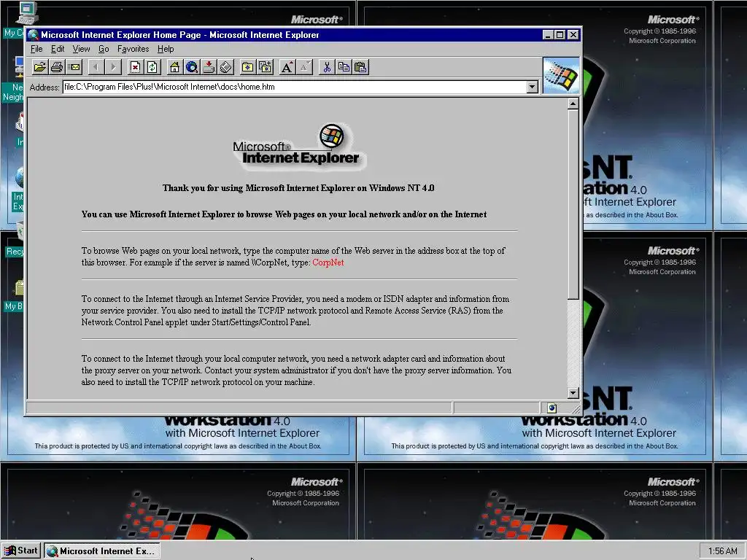The image size is (747, 560).
Task: Click the 'To browse Web pages' paragraph
Action: point(293,257)
